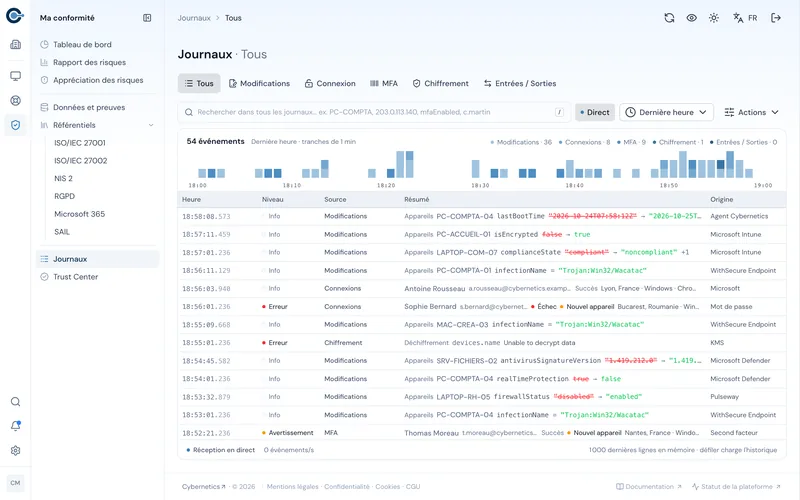Sort by Niveau column header

click(x=272, y=199)
